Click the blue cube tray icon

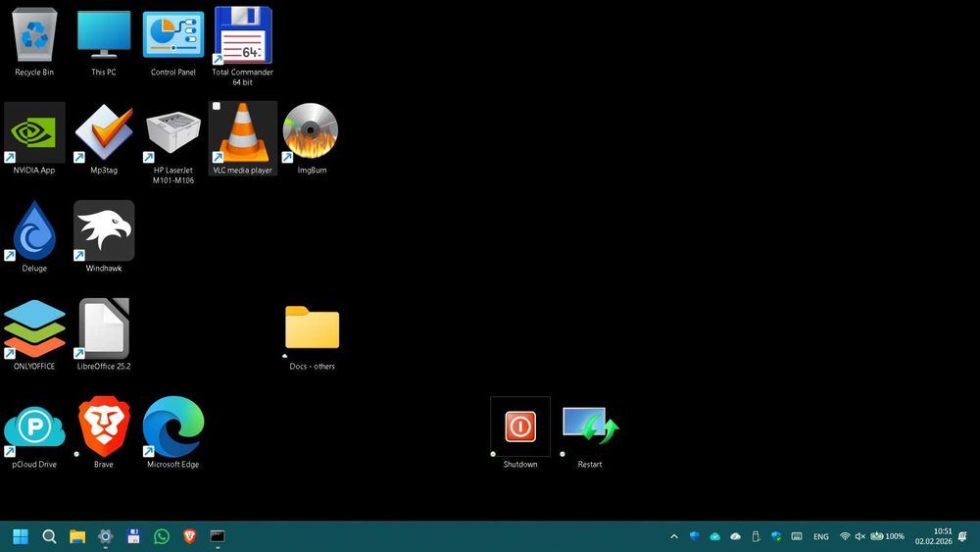(x=695, y=536)
